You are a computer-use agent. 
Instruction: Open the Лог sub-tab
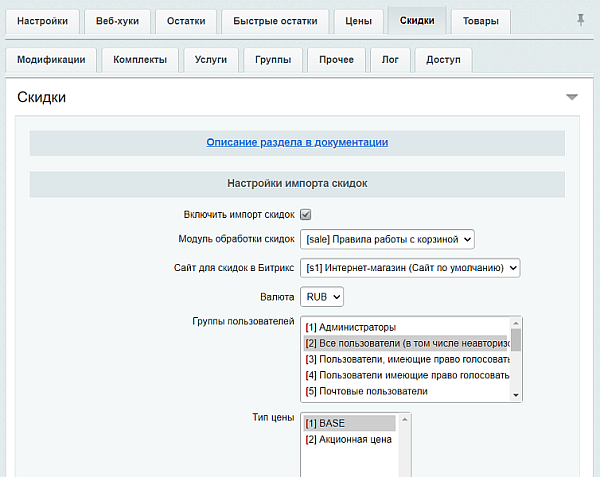(389, 60)
